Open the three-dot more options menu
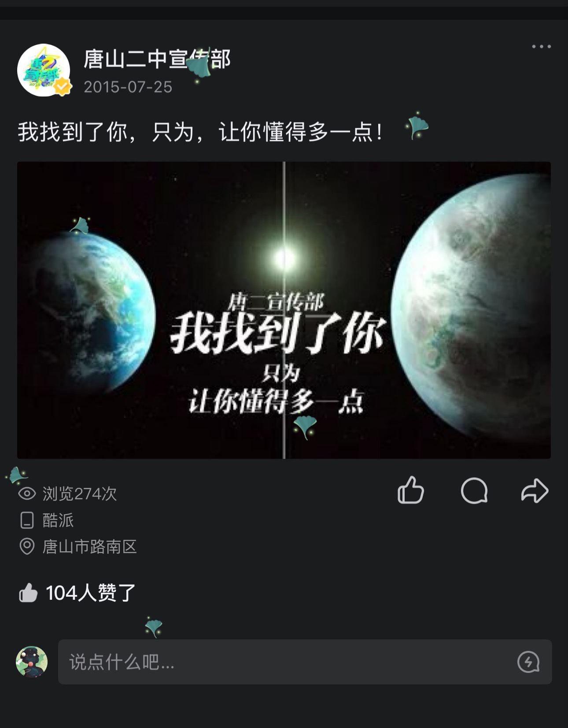Screen dimensions: 568x728 tap(541, 46)
